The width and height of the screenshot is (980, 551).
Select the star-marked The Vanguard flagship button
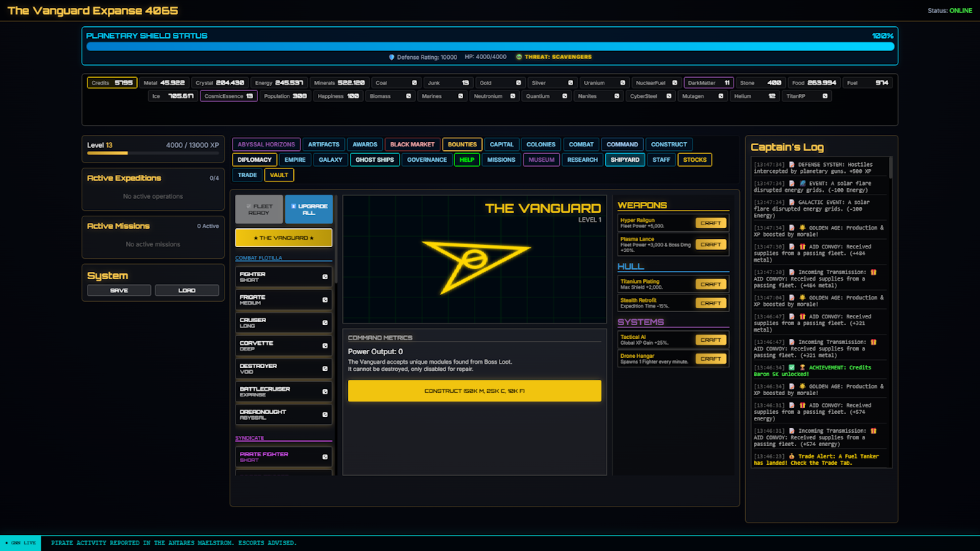[284, 238]
